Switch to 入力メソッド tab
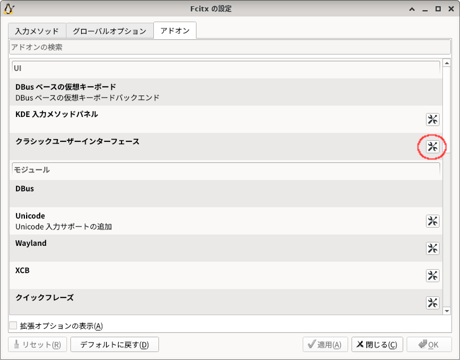Image resolution: width=460 pixels, height=360 pixels. click(37, 31)
